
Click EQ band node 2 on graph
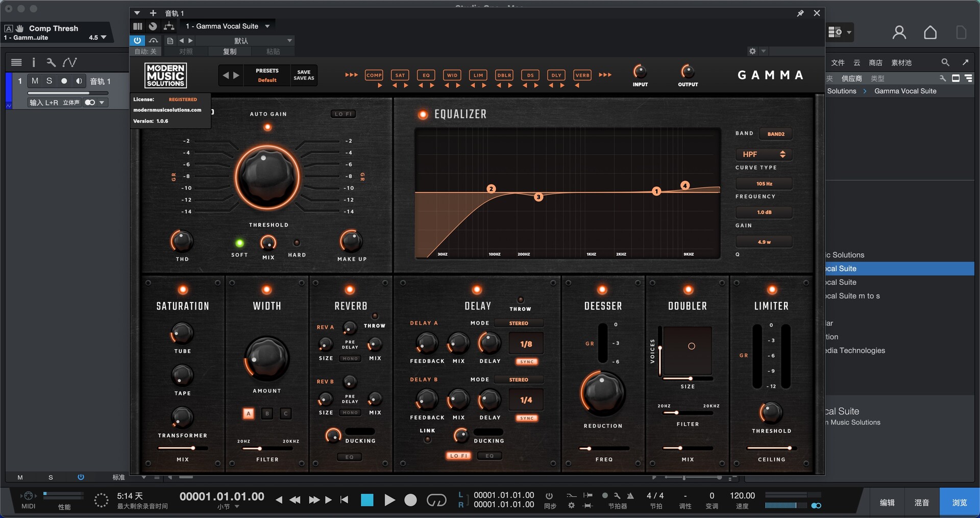tap(491, 189)
